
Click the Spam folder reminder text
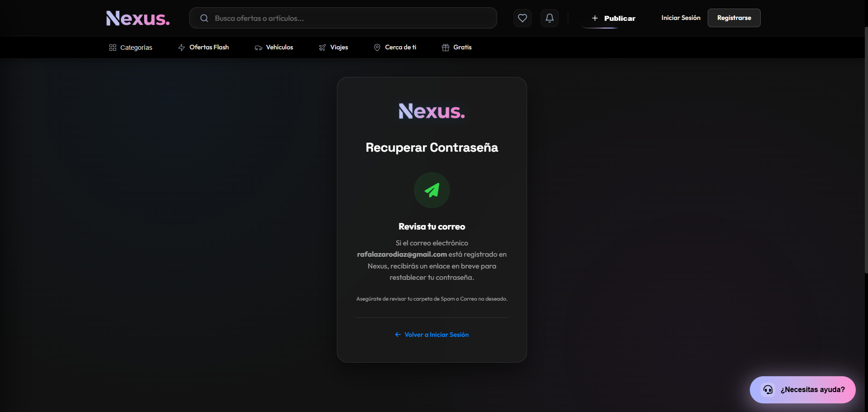(432, 299)
